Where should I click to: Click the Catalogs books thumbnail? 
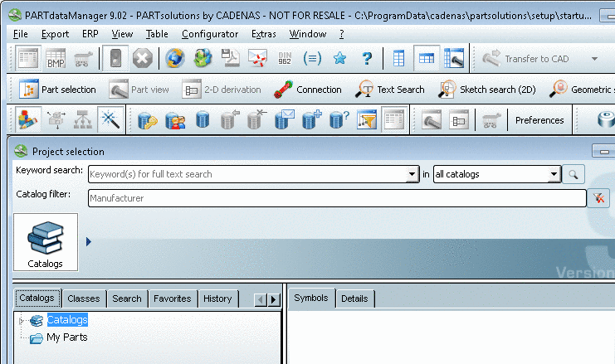(46, 242)
